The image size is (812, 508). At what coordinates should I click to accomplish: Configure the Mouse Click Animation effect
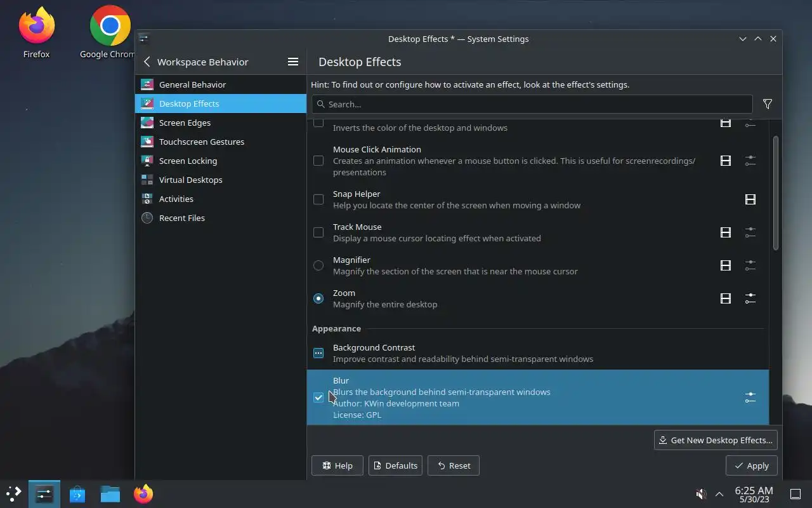pyautogui.click(x=750, y=161)
